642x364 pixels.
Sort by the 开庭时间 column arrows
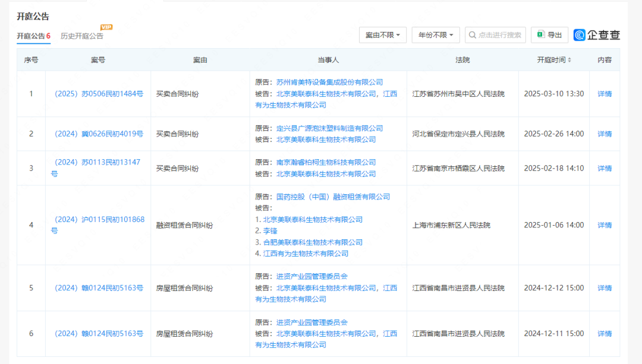tap(569, 60)
